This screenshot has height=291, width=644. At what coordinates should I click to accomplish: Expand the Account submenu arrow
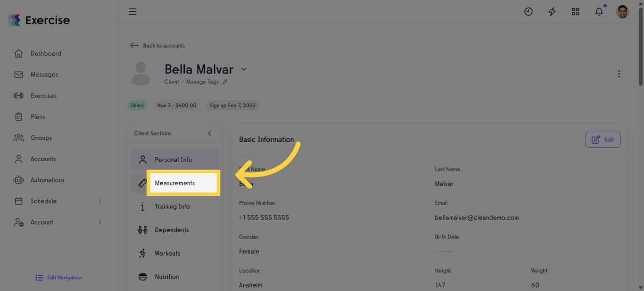[x=100, y=222]
